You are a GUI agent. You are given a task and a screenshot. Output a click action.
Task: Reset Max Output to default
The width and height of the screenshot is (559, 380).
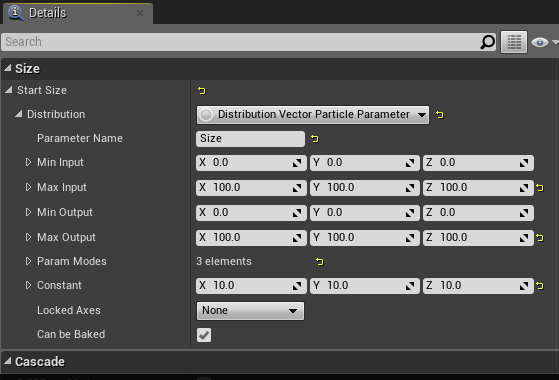(540, 237)
